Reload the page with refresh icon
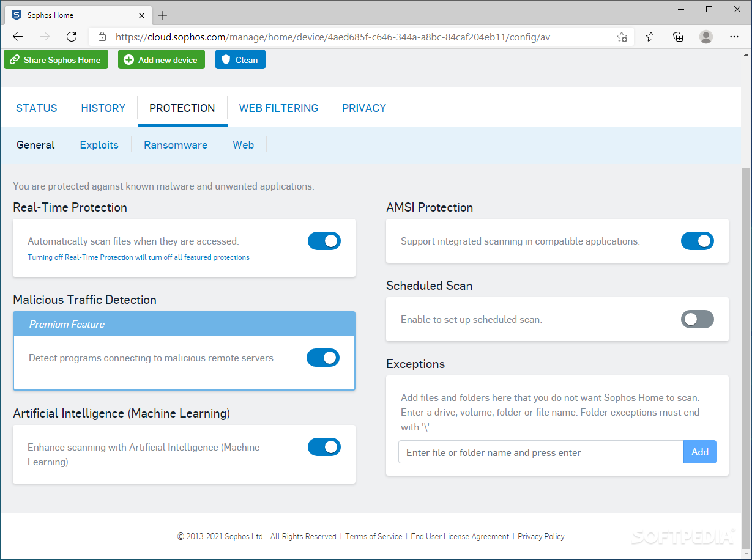Viewport: 752px width, 560px height. (72, 37)
